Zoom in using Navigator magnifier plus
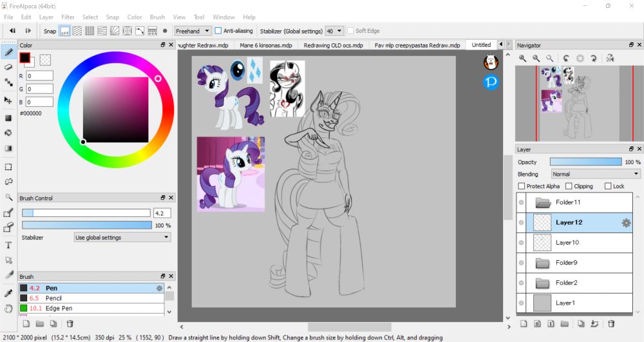 click(x=522, y=59)
